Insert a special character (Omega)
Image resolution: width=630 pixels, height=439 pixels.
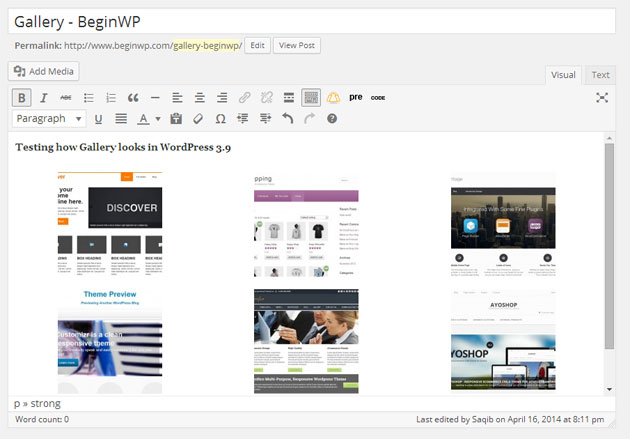220,119
